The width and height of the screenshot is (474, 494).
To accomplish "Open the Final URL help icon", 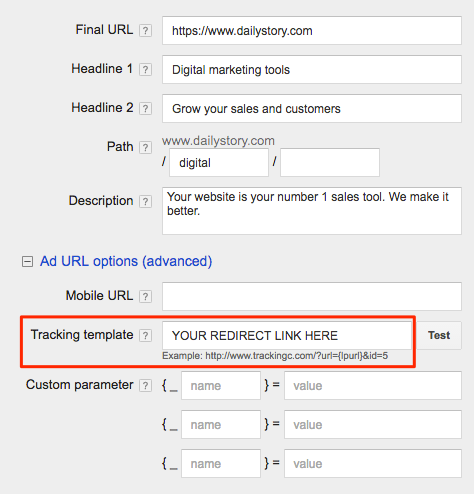I will (145, 31).
